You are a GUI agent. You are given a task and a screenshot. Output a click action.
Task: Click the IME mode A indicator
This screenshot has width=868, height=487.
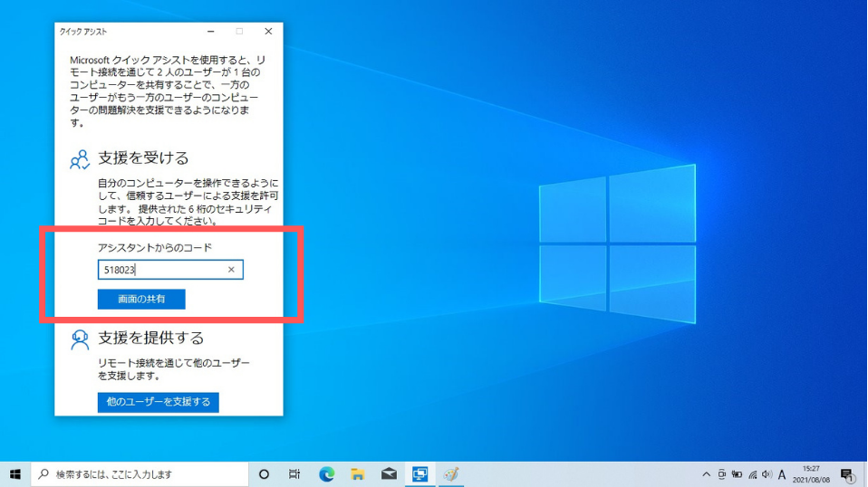point(782,474)
